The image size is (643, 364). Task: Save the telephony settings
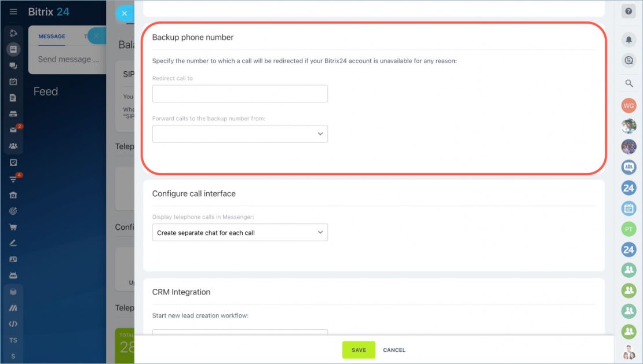pyautogui.click(x=359, y=350)
